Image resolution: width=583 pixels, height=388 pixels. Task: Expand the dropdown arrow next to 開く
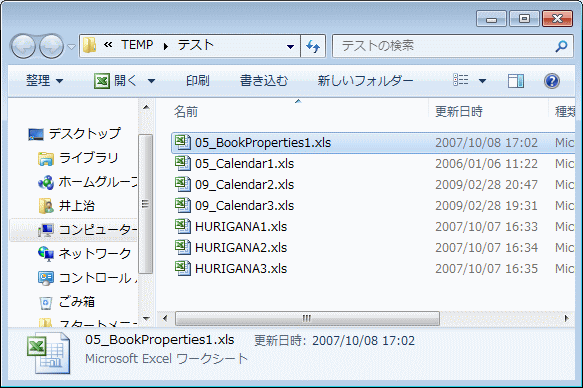pos(151,81)
